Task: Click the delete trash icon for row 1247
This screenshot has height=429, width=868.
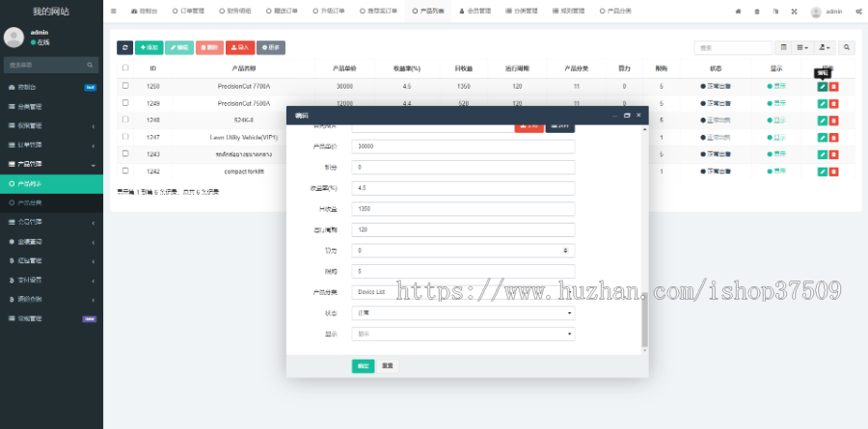Action: 833,137
